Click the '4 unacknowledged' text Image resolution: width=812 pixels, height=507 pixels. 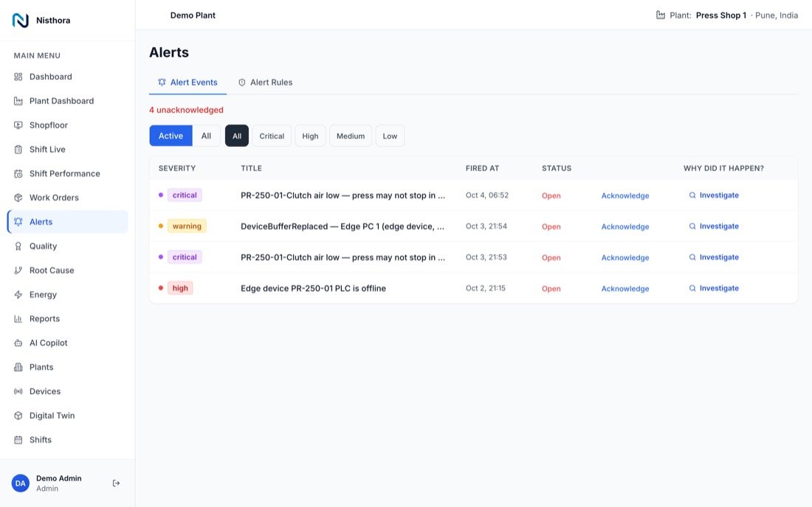click(x=187, y=110)
